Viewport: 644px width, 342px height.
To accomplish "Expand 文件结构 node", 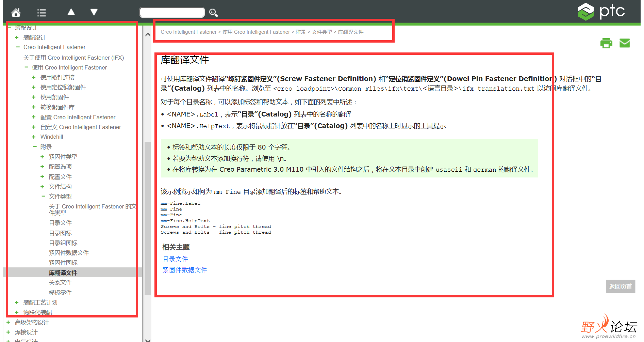I will [x=42, y=187].
